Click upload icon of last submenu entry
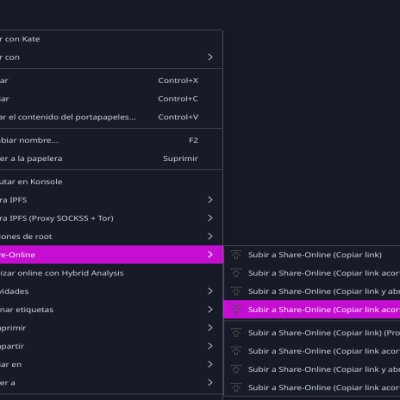 (236, 388)
